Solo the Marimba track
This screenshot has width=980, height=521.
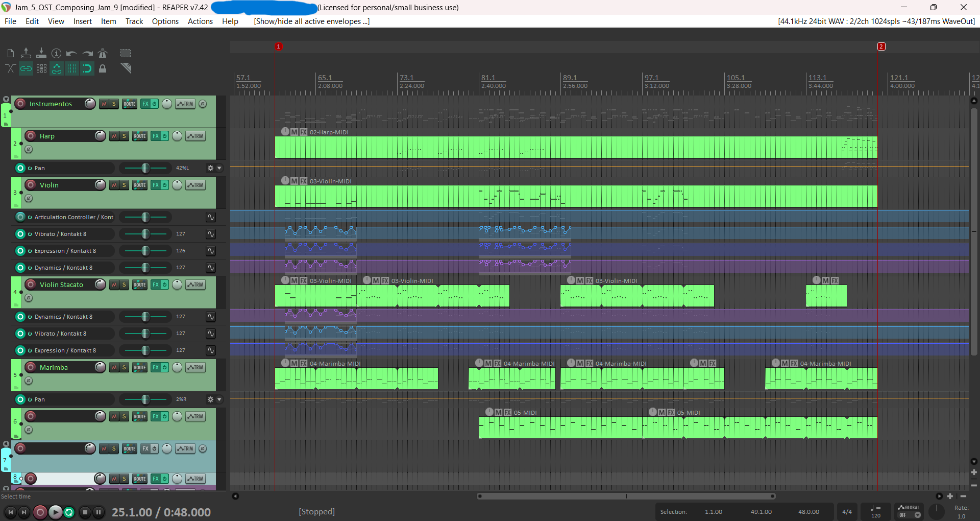click(x=124, y=367)
